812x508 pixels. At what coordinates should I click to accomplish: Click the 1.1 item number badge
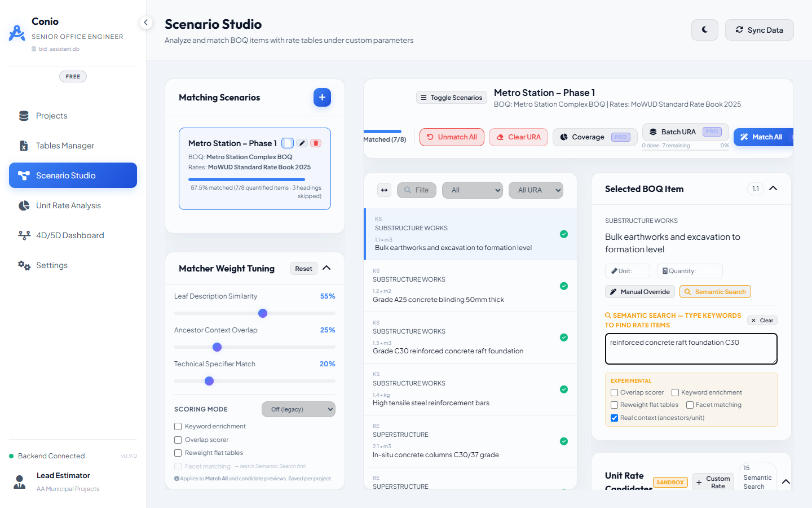tap(756, 189)
